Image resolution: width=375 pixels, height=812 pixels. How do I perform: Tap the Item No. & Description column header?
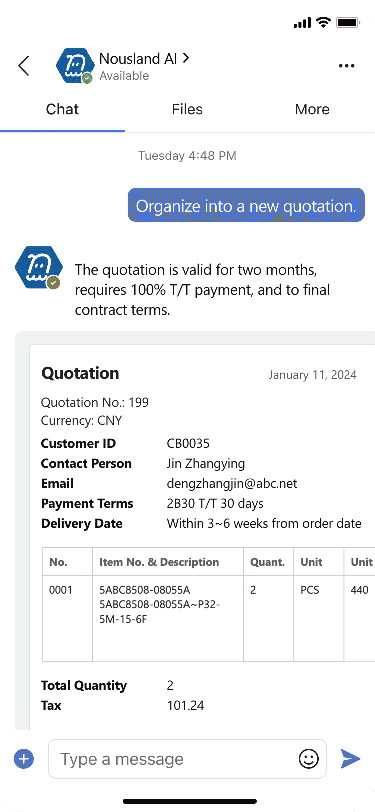pyautogui.click(x=159, y=562)
